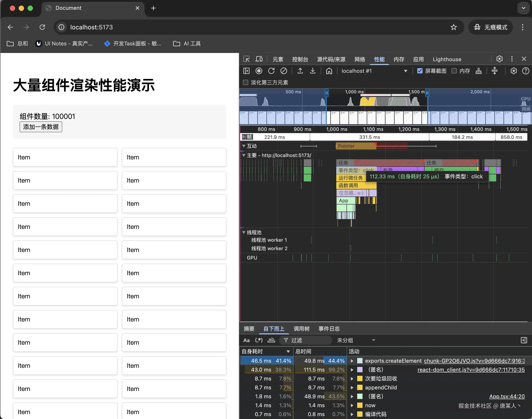
Task: Click the download/save profile icon
Action: coord(312,71)
